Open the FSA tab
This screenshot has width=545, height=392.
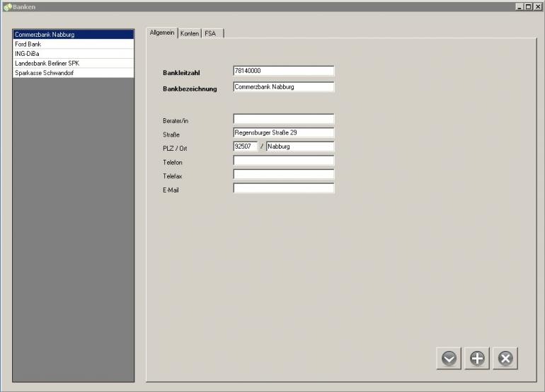(x=212, y=33)
